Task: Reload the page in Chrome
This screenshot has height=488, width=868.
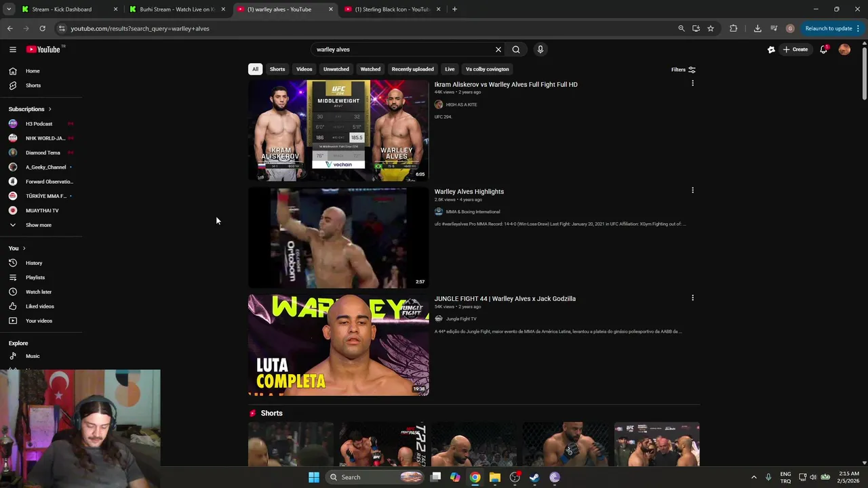Action: click(42, 28)
